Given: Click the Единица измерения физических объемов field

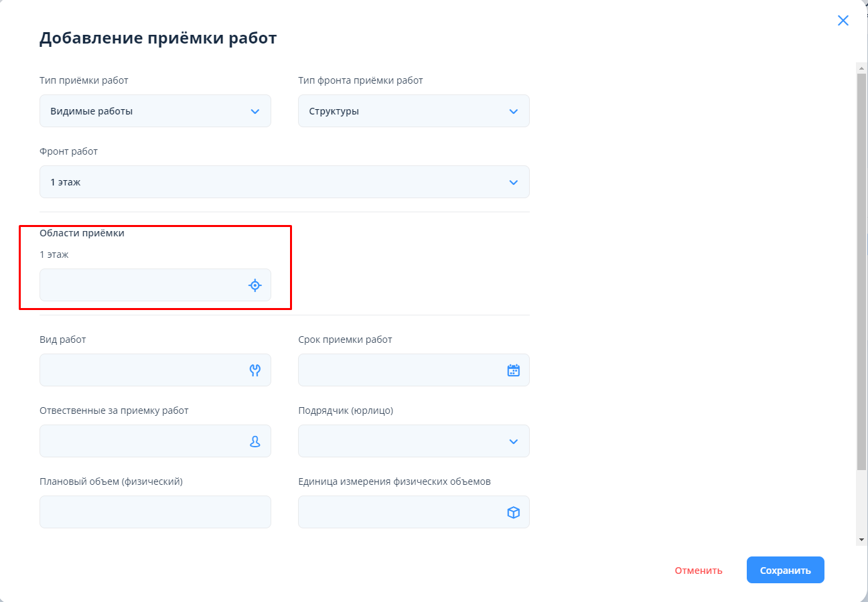Looking at the screenshot, I should 399,512.
